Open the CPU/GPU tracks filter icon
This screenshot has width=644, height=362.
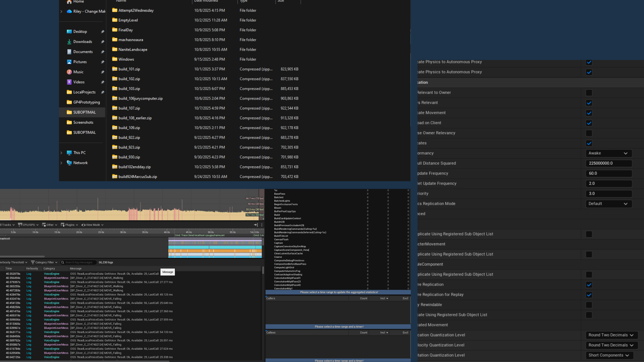[x=20, y=225]
